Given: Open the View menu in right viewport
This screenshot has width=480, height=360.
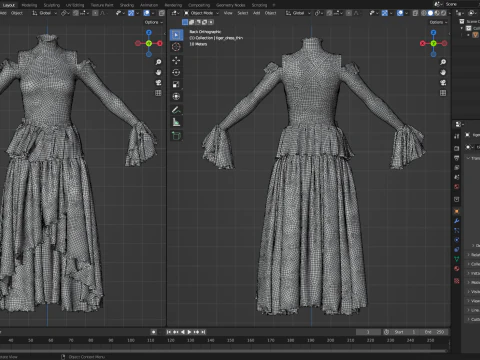Looking at the screenshot, I should point(228,13).
